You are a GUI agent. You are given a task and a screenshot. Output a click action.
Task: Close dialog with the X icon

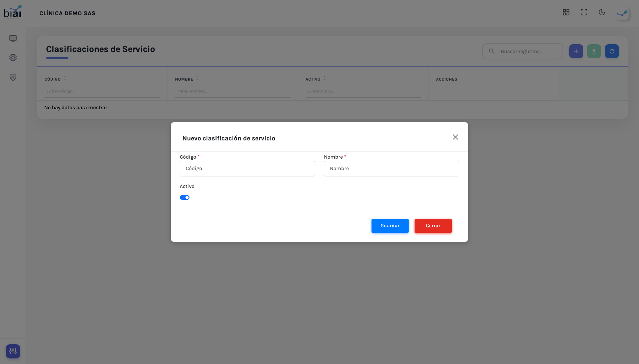point(455,137)
